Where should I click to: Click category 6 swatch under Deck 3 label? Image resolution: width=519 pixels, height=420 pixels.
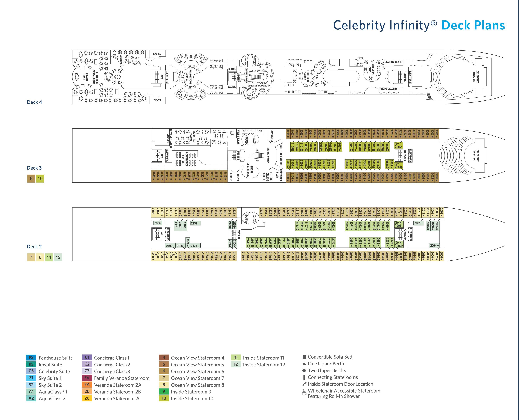(31, 178)
